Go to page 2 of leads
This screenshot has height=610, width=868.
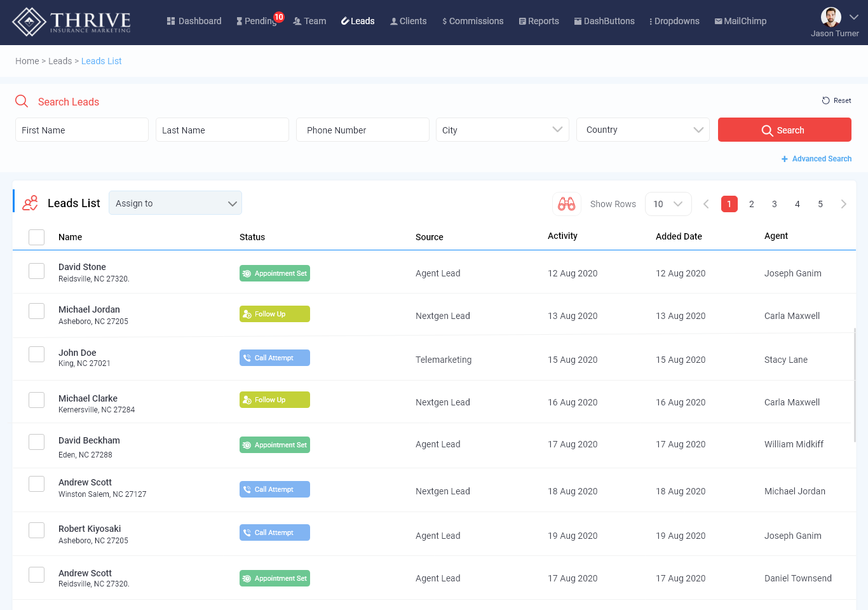(752, 204)
